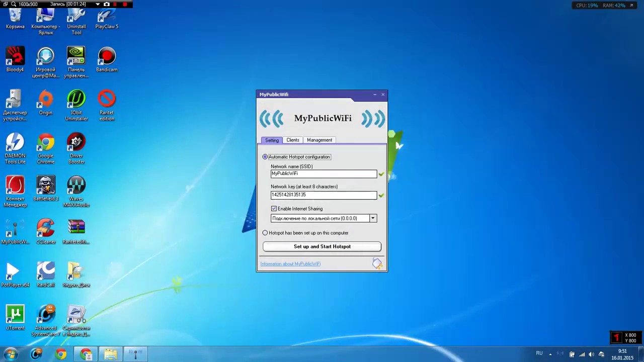Launch uTorrent desktop shortcut
Image resolution: width=644 pixels, height=362 pixels.
point(15,318)
